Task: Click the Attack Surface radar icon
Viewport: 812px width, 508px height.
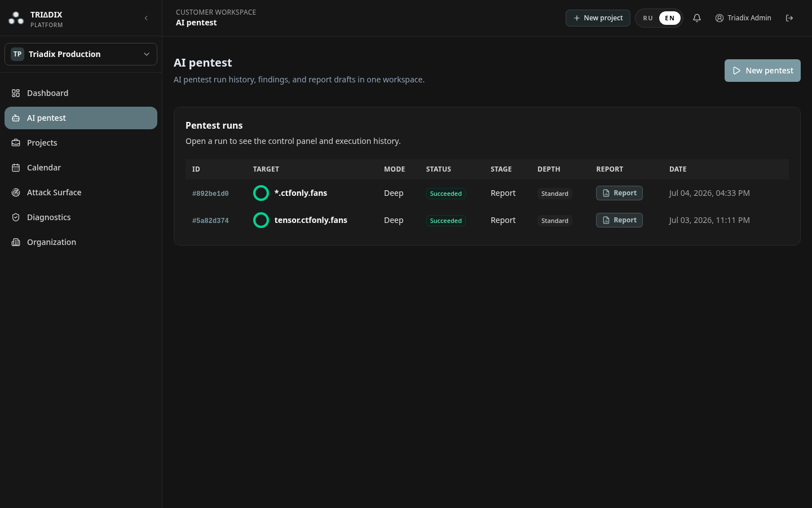Action: pyautogui.click(x=16, y=192)
